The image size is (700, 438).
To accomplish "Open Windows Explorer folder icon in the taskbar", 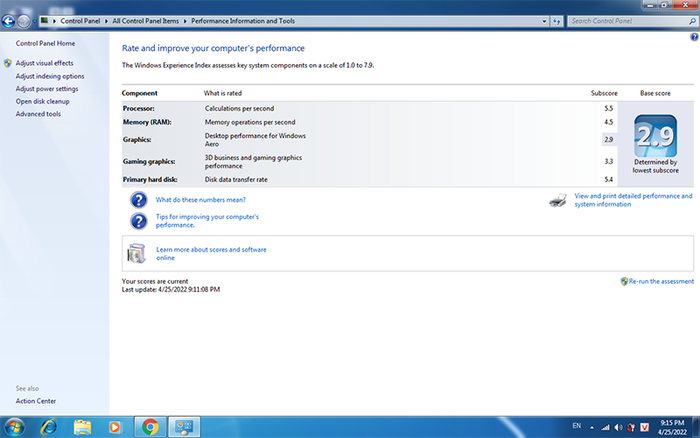I will 82,426.
